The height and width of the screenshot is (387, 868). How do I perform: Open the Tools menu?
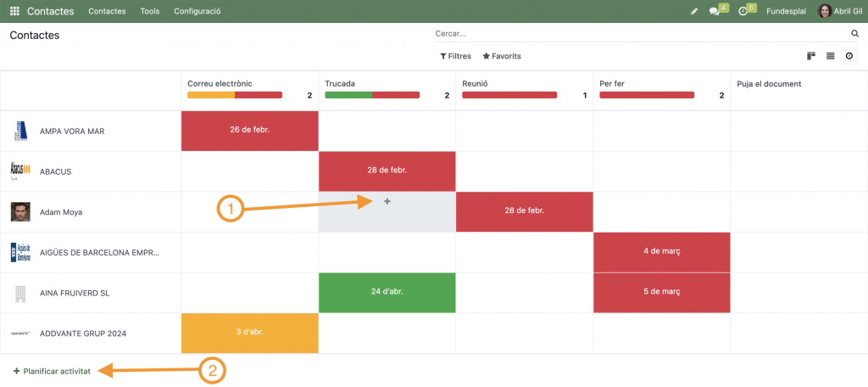(149, 11)
